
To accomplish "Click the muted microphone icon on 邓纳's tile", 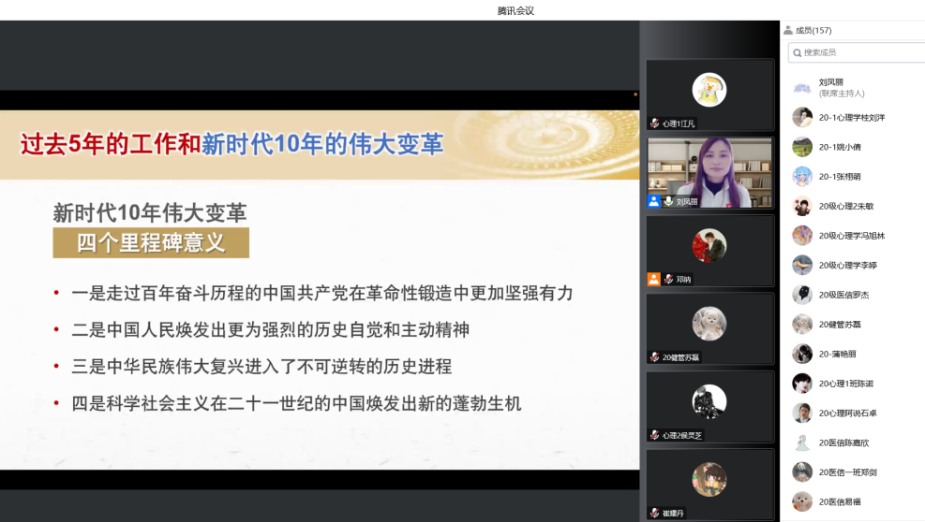I will coord(668,279).
